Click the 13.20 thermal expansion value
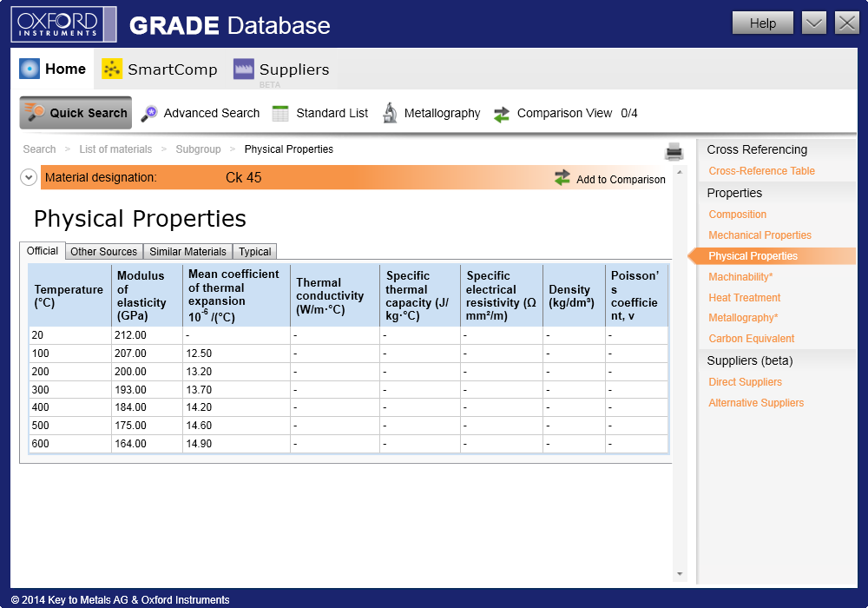This screenshot has height=608, width=868. pos(199,372)
